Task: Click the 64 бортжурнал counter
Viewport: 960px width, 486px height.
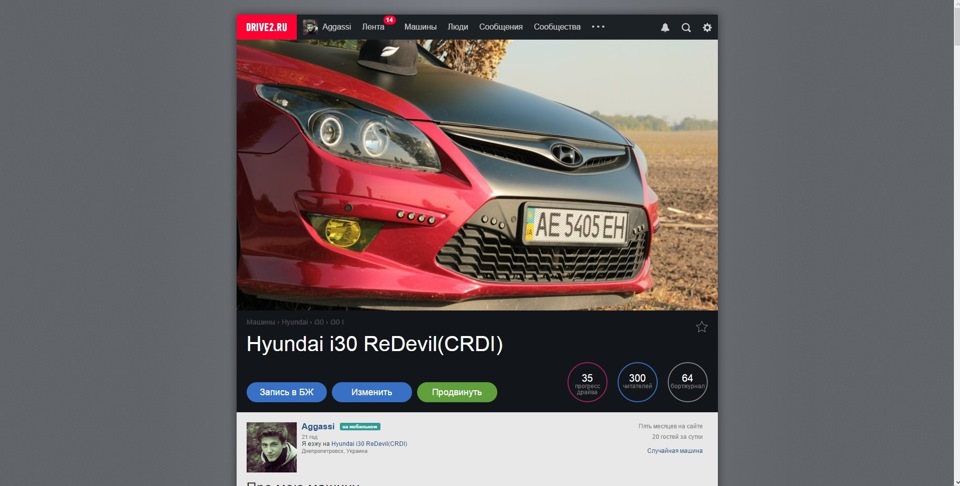Action: [688, 383]
